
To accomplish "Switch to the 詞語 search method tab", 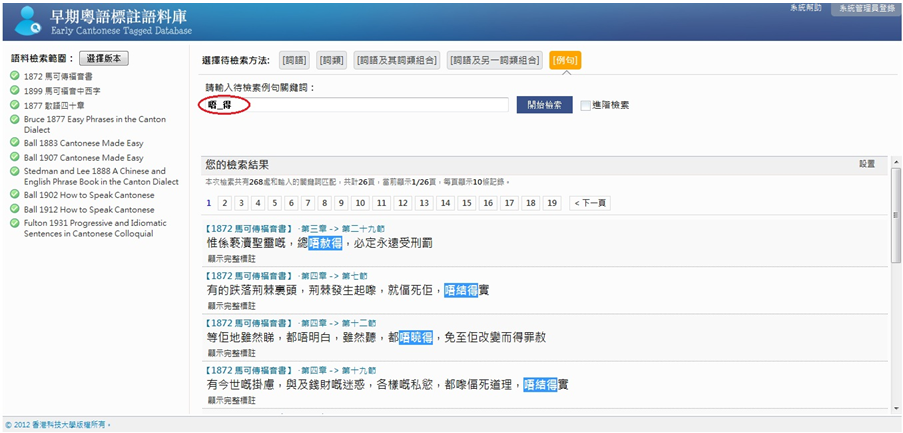I will (294, 60).
